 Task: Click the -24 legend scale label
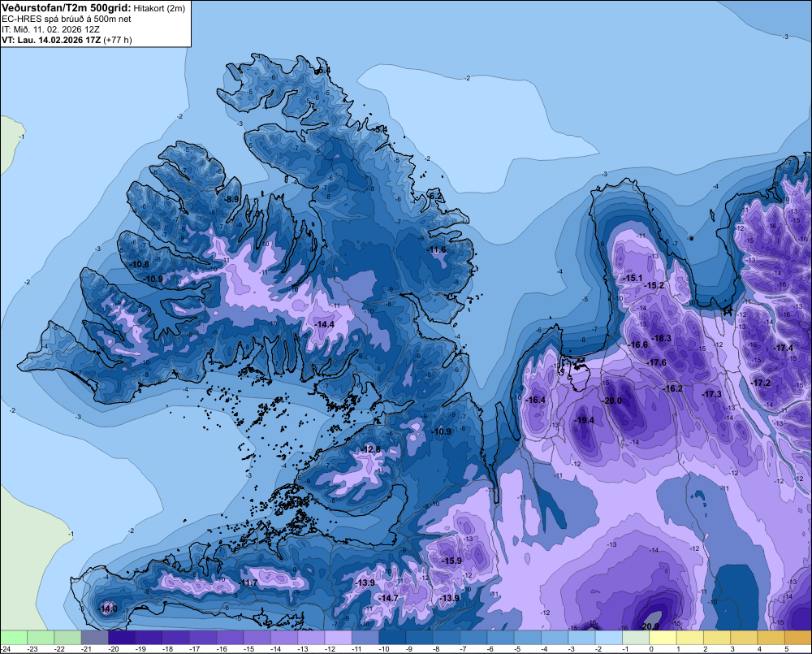click(x=6, y=649)
